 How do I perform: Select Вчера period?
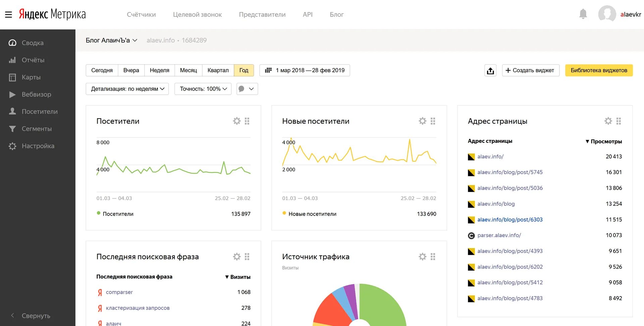pyautogui.click(x=131, y=71)
